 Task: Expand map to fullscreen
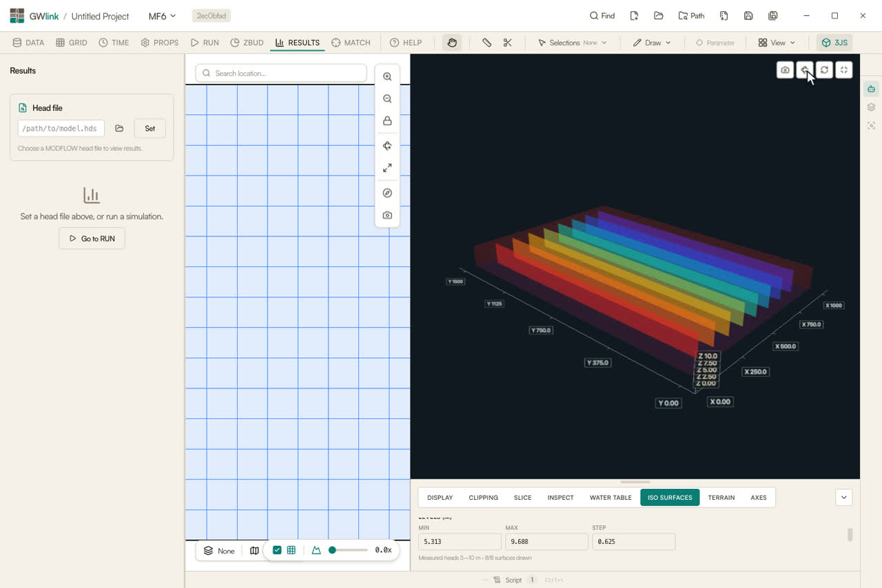[387, 168]
